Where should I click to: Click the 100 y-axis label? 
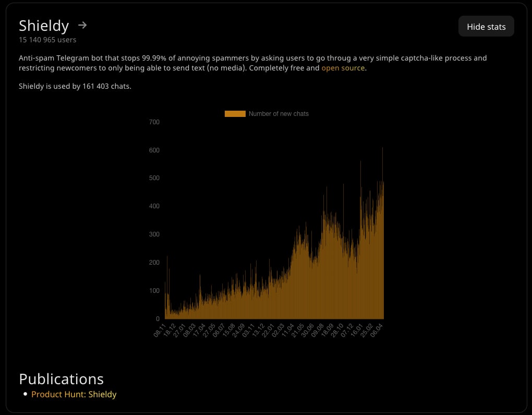(x=154, y=291)
